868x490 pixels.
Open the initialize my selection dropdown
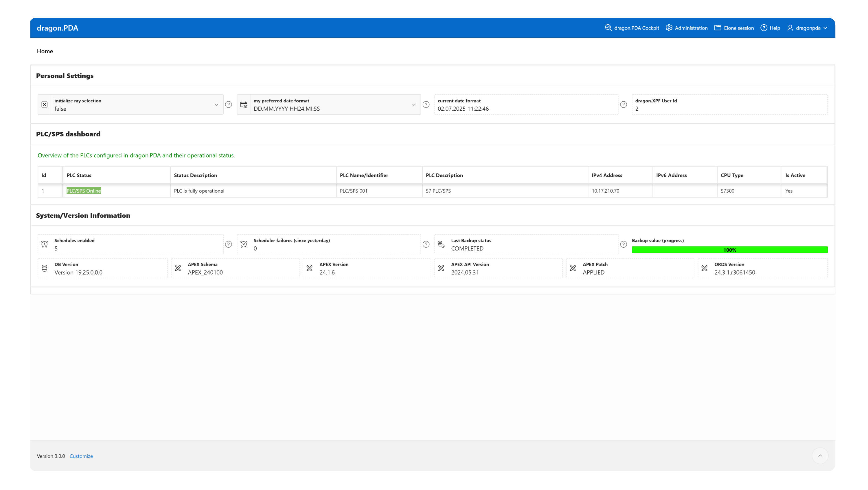[216, 105]
